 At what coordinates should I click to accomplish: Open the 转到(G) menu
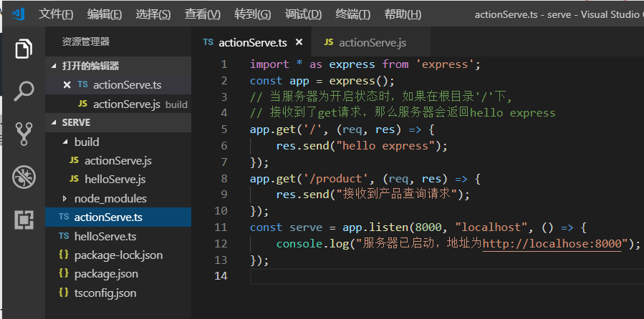click(253, 14)
